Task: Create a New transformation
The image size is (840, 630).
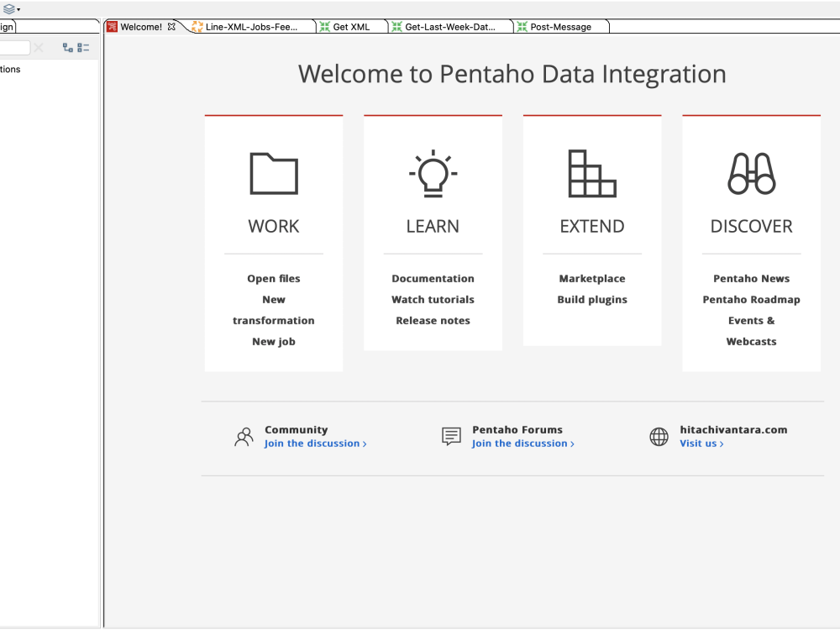Action: 274,310
